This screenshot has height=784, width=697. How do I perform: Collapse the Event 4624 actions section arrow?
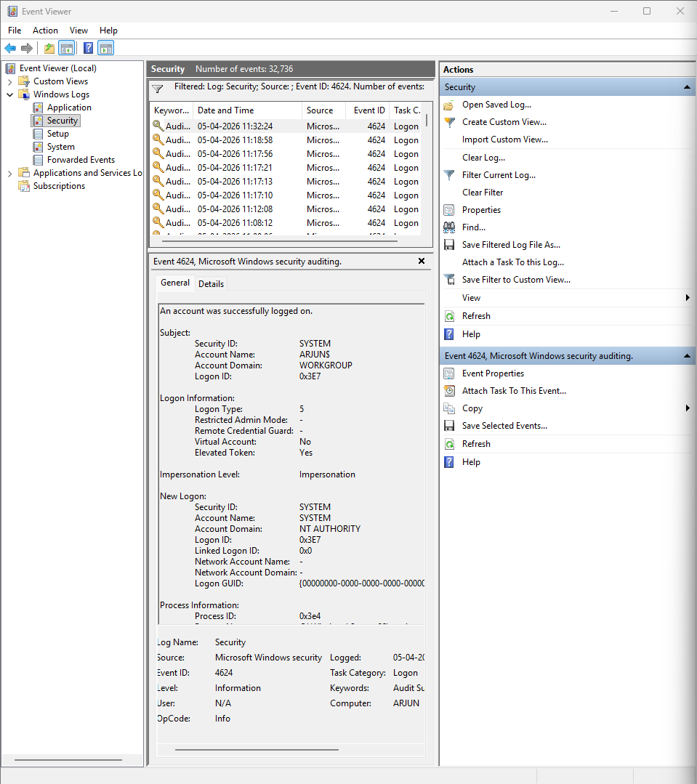(x=687, y=356)
